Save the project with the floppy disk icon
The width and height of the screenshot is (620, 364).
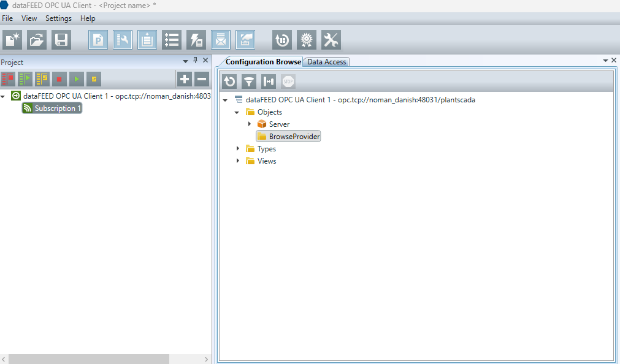tap(61, 40)
